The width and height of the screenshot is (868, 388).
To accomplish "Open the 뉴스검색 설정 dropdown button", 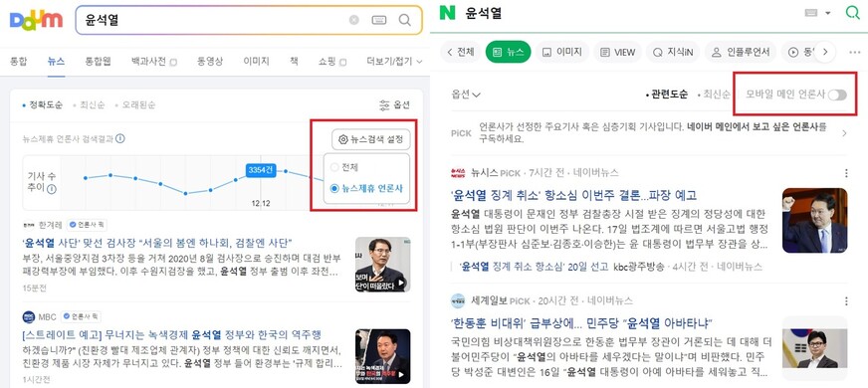I will tap(371, 139).
